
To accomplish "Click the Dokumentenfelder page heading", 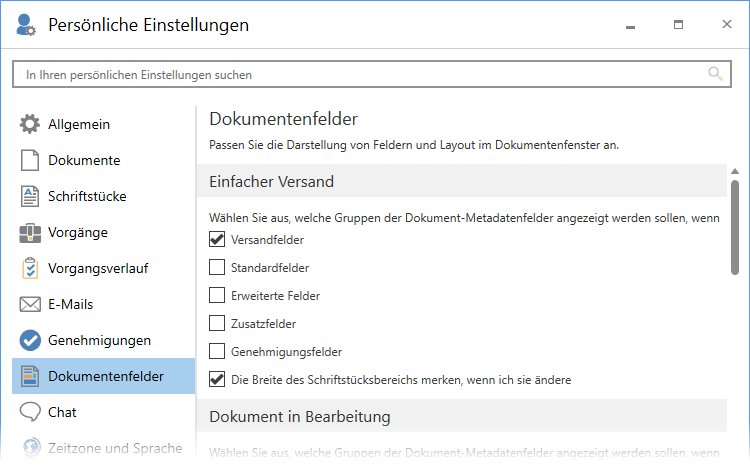I will point(283,119).
